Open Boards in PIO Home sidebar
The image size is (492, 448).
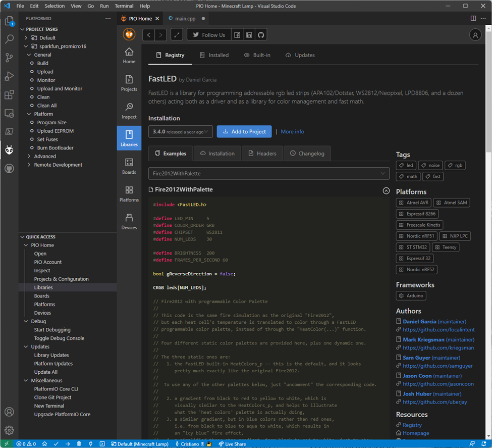coord(129,166)
